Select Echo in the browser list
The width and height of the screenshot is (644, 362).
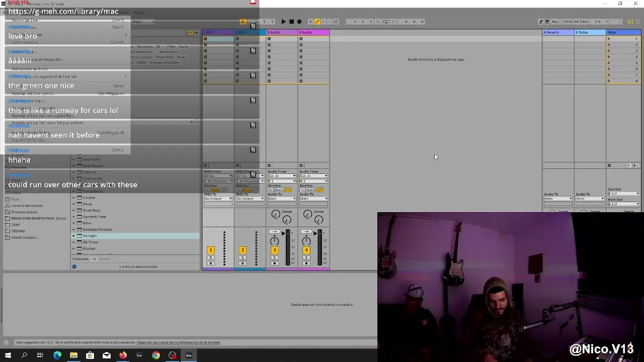click(87, 223)
